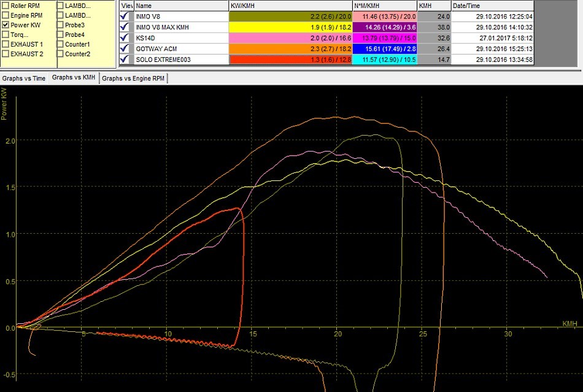The width and height of the screenshot is (583, 392).
Task: Sort by the Name column header
Action: [x=181, y=6]
